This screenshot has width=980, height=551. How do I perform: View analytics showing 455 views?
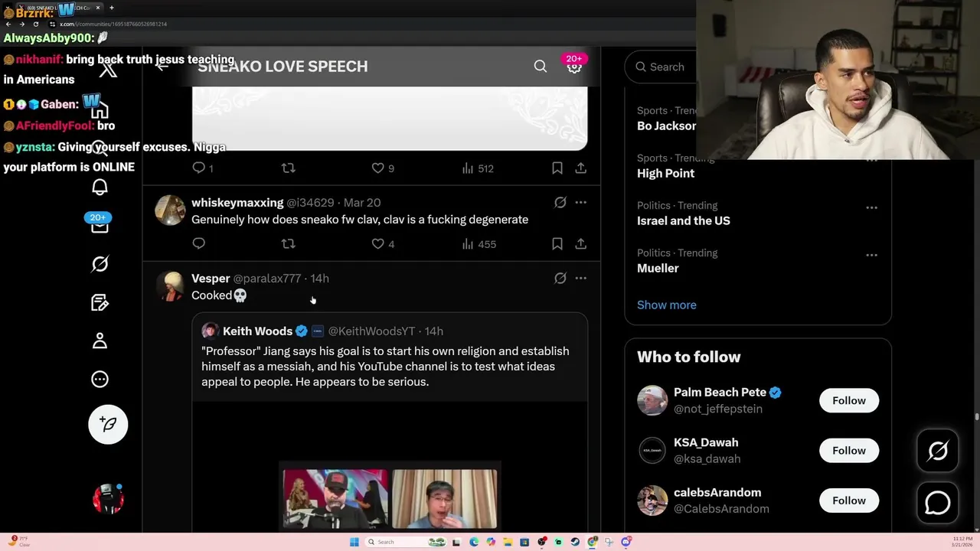click(479, 243)
